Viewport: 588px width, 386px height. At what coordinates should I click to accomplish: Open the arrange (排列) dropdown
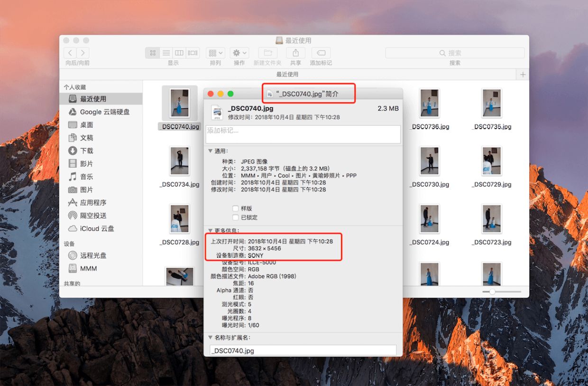[x=215, y=53]
